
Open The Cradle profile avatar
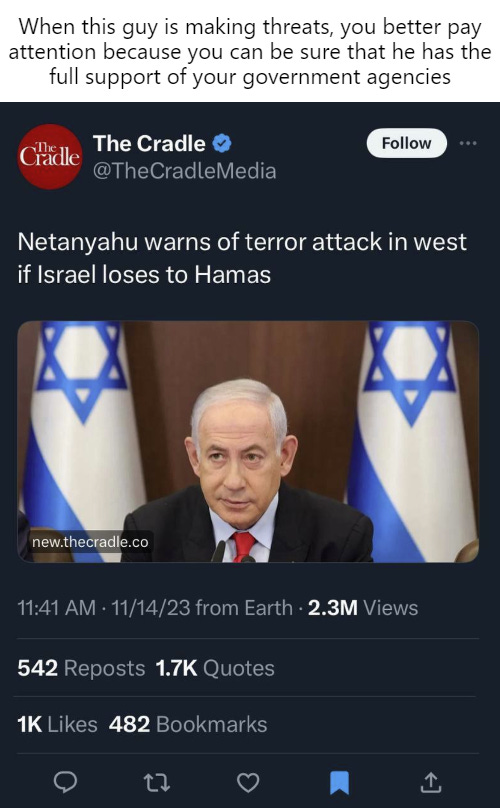pyautogui.click(x=50, y=156)
